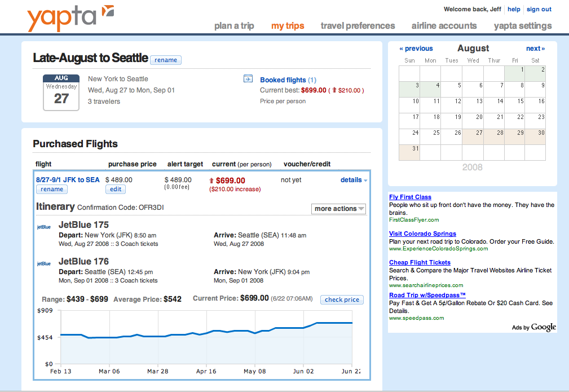Click the booked flights airplane icon
The image size is (569, 392).
click(248, 79)
